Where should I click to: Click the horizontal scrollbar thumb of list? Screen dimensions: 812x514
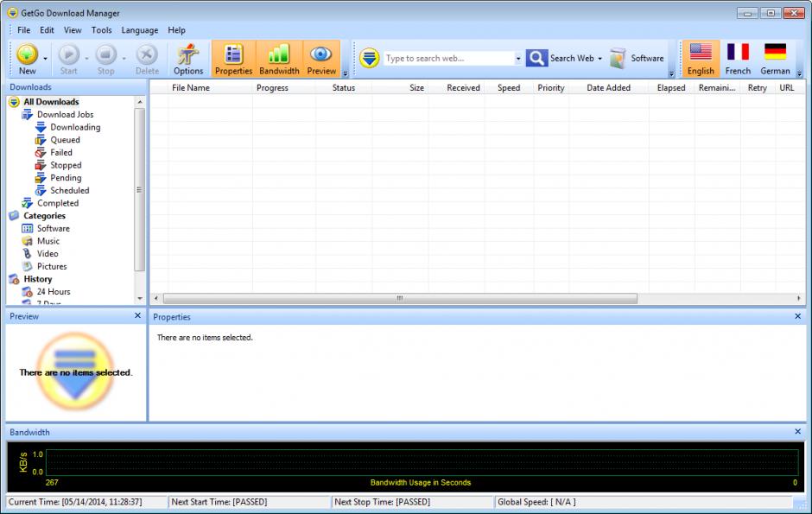[x=400, y=298]
